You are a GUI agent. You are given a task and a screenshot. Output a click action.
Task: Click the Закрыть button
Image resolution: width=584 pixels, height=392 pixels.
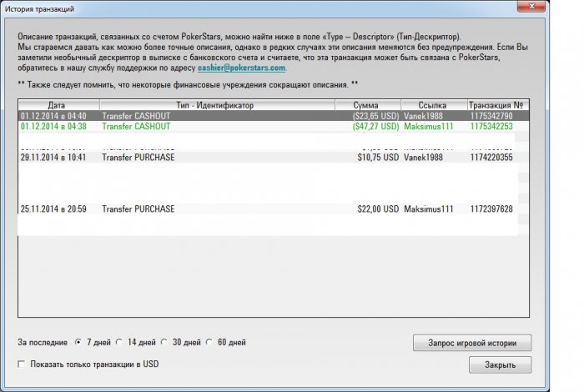click(x=500, y=364)
